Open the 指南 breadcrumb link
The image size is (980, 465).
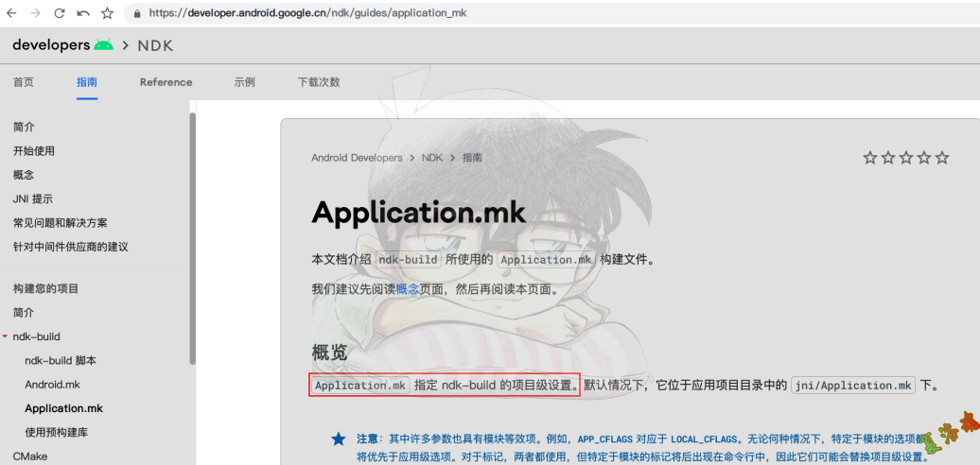(x=472, y=158)
